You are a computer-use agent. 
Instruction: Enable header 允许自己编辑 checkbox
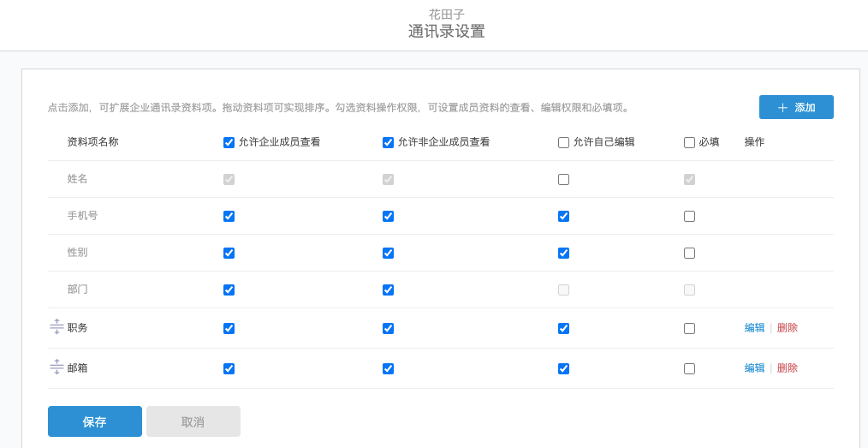pyautogui.click(x=563, y=143)
